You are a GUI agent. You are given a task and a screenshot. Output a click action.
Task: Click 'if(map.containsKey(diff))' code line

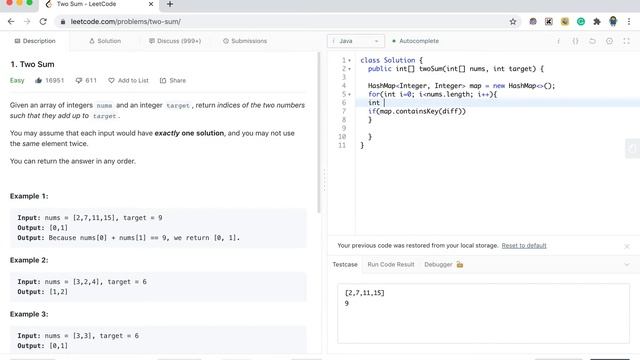[417, 111]
